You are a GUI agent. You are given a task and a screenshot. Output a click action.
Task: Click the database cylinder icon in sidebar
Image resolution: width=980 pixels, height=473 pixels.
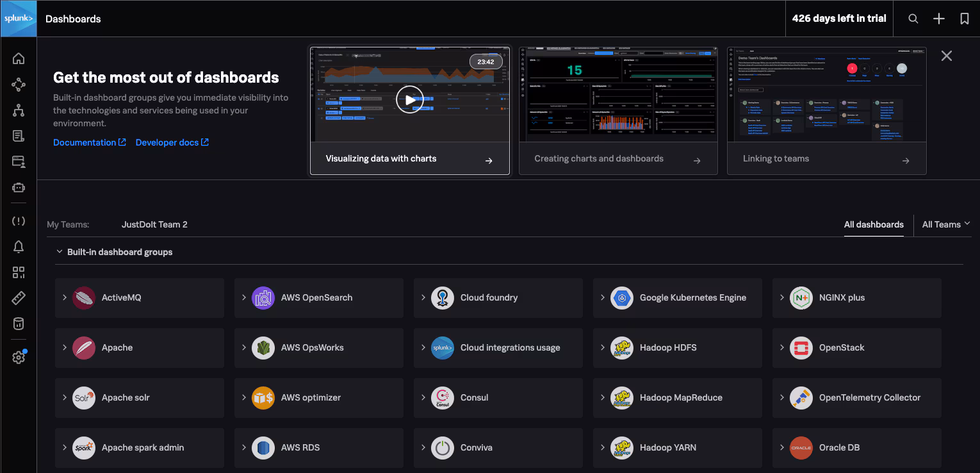(x=19, y=324)
